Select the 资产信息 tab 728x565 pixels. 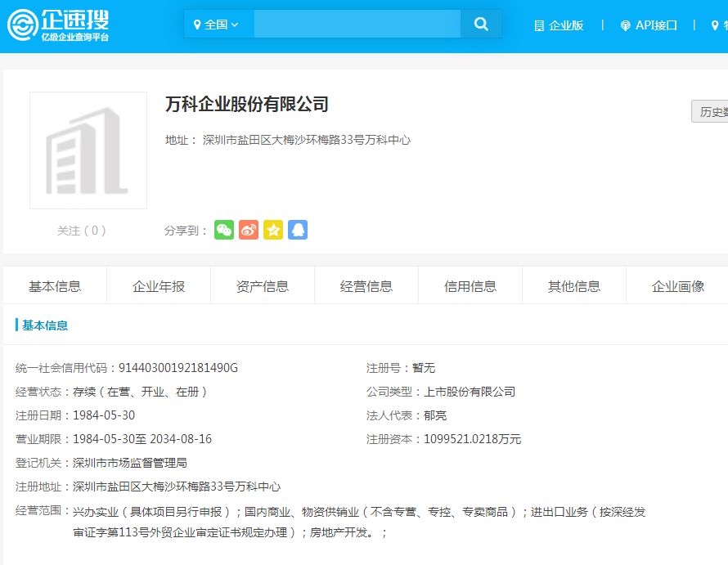(x=262, y=285)
